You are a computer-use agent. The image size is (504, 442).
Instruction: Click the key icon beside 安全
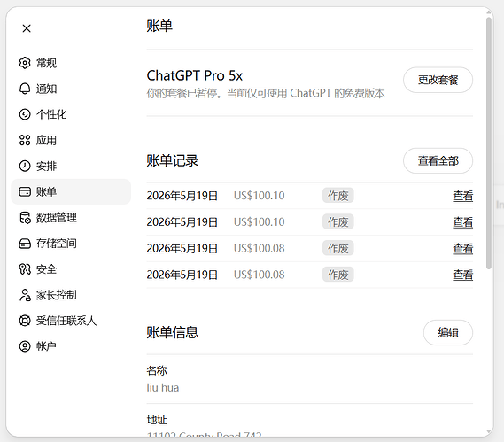[x=25, y=269]
